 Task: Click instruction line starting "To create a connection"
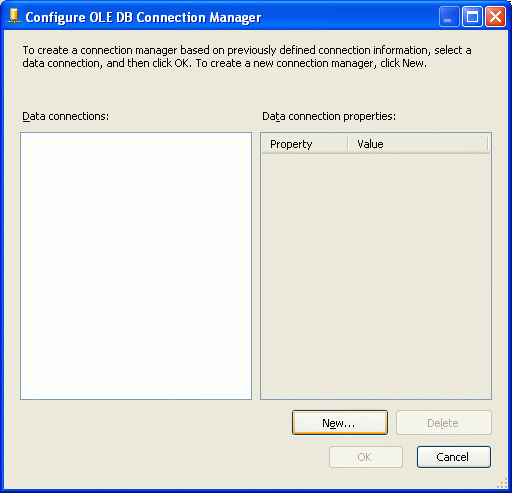tap(247, 50)
